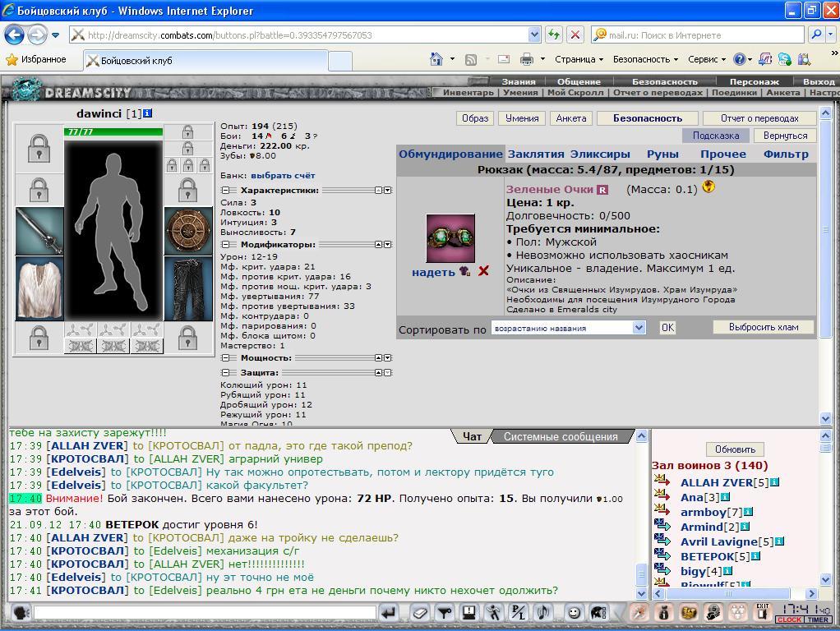Collapse the Защита section
The image size is (840, 631).
(225, 372)
